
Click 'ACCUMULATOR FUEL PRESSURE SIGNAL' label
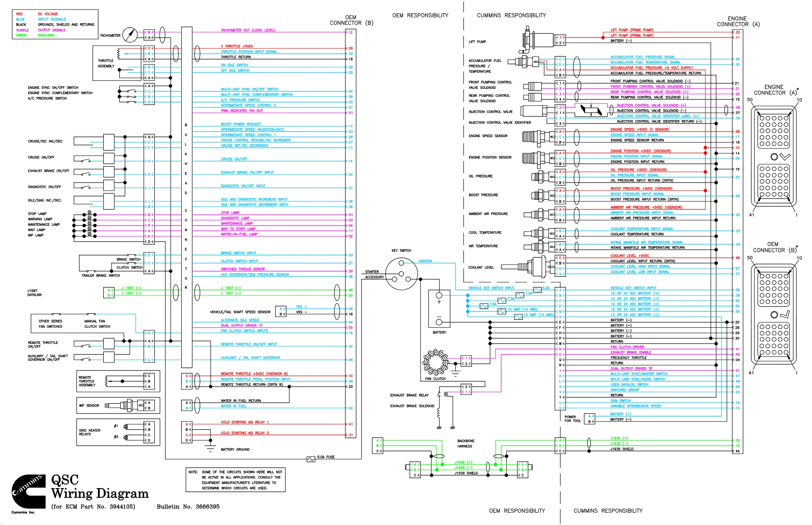[642, 57]
